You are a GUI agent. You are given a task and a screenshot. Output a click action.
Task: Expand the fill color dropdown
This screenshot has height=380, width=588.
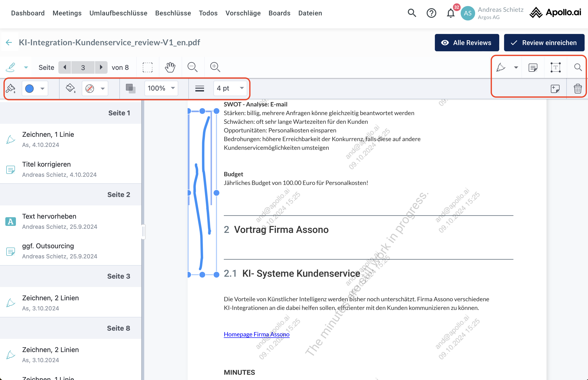point(103,89)
